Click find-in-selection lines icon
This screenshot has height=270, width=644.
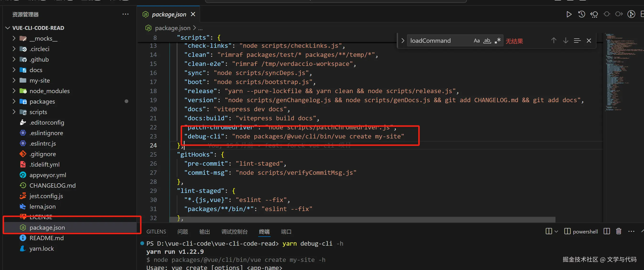pos(577,41)
